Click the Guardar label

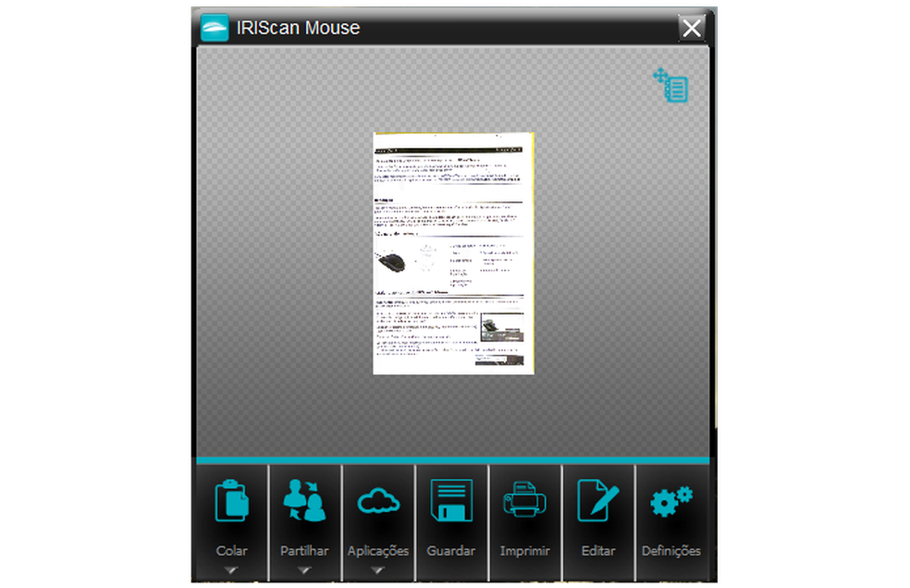(x=451, y=551)
